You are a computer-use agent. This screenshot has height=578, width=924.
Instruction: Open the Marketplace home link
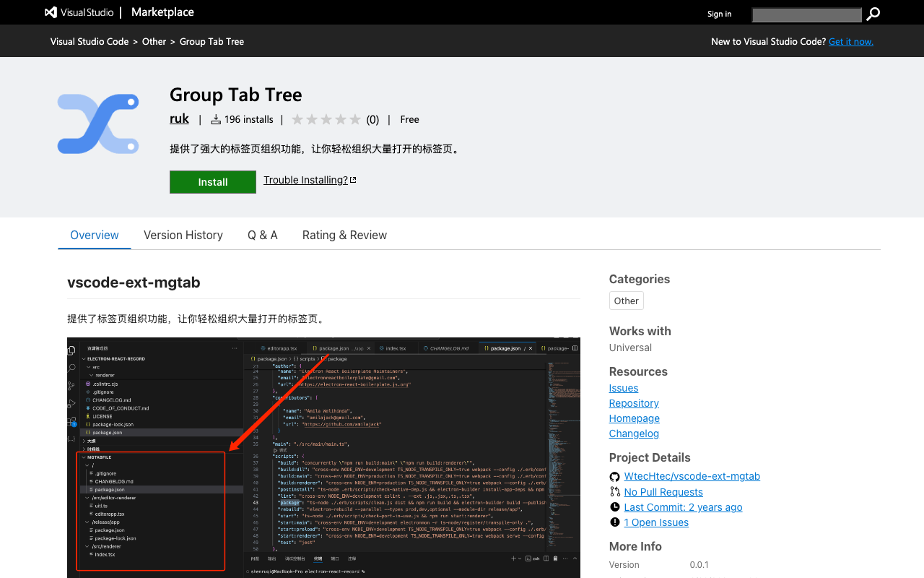coord(162,12)
